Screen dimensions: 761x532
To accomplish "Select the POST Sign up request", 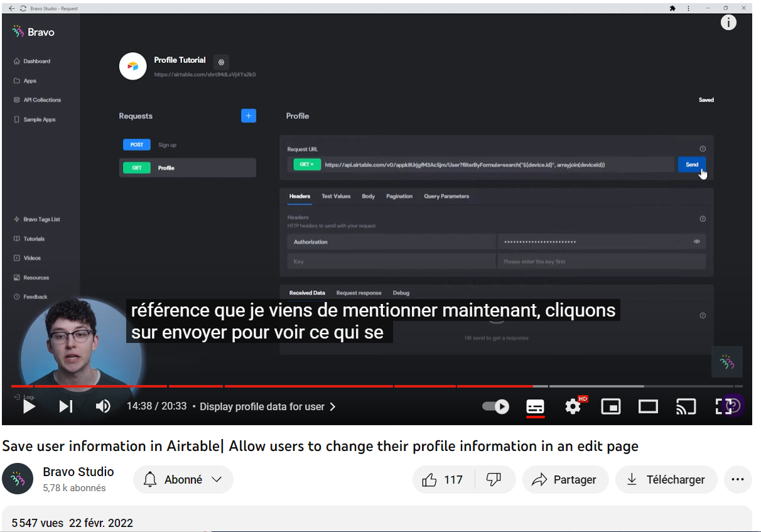I will click(187, 145).
